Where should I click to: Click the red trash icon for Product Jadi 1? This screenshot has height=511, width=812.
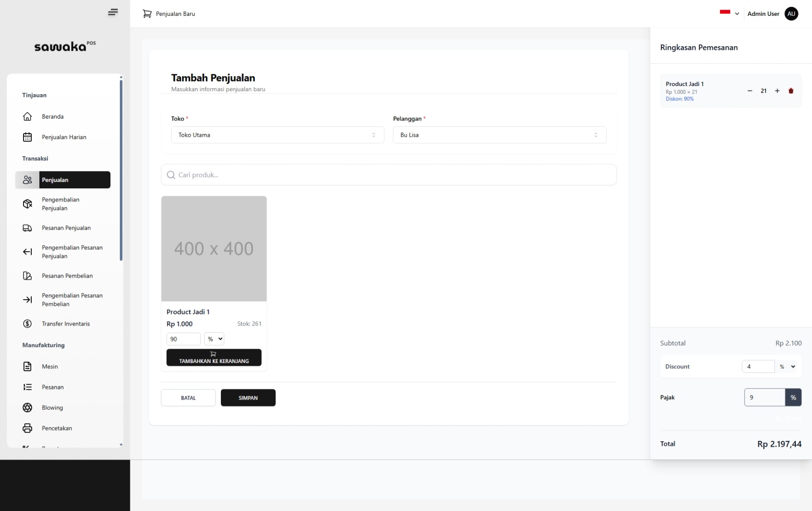[x=791, y=91]
